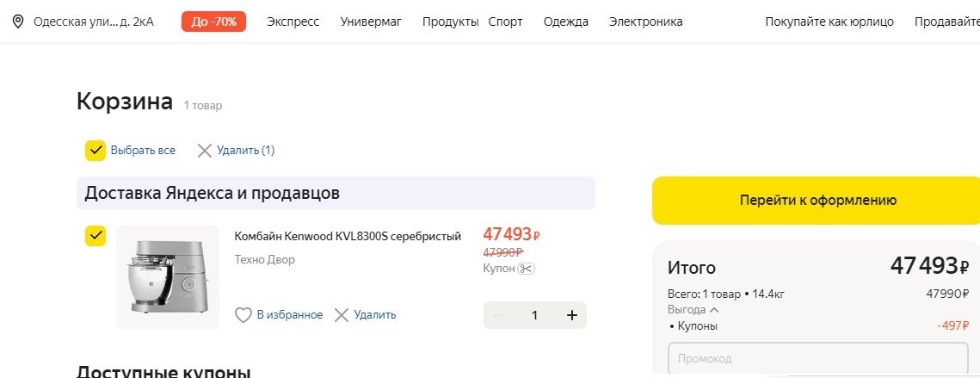Open the Одесская улица address selector
This screenshot has height=378, width=980.
[93, 22]
